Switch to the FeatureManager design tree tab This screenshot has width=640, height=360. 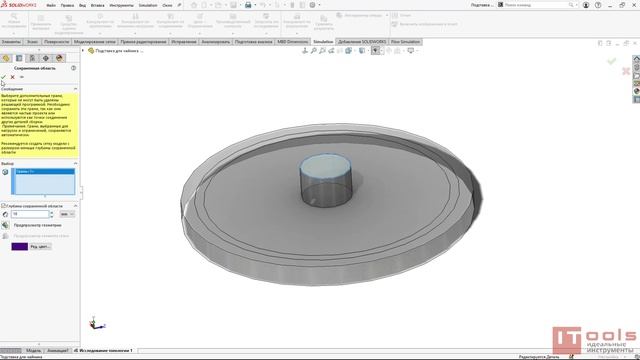(x=6, y=58)
